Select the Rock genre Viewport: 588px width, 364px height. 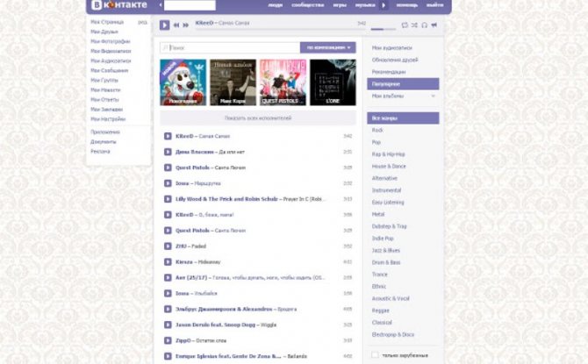pyautogui.click(x=377, y=130)
